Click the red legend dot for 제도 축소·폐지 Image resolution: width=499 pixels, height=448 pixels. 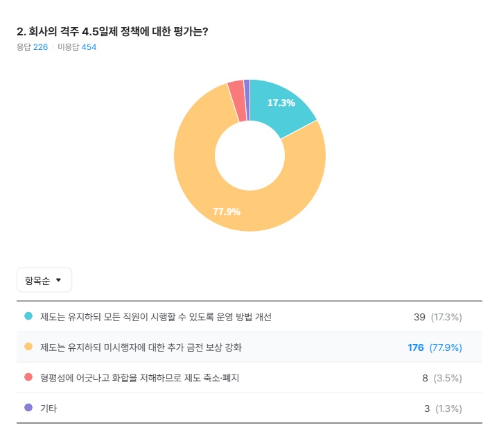click(28, 377)
